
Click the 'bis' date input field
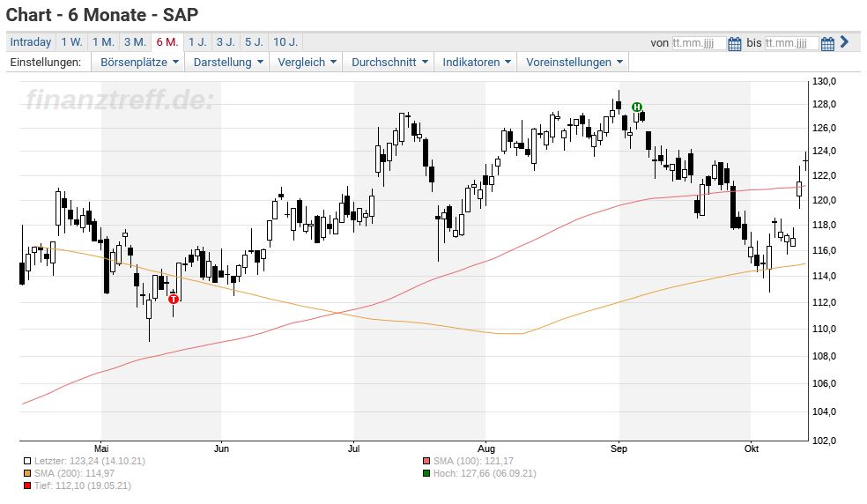point(791,43)
